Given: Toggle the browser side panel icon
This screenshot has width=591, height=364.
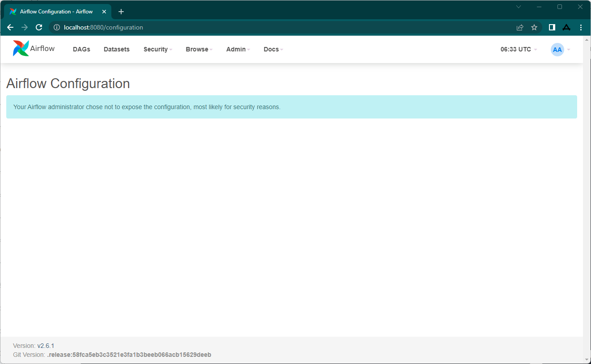Looking at the screenshot, I should pos(552,27).
